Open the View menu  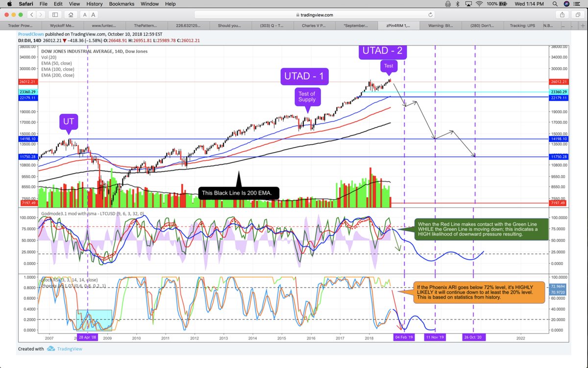click(x=75, y=4)
